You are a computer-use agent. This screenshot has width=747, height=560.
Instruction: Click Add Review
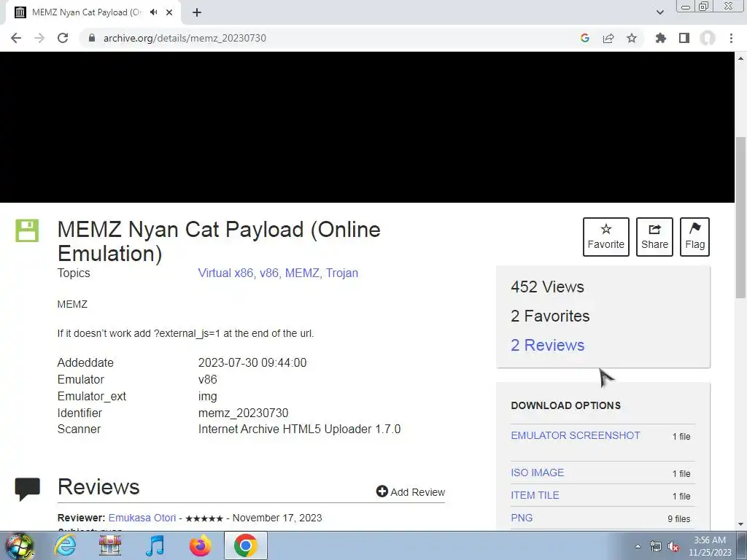coord(410,492)
